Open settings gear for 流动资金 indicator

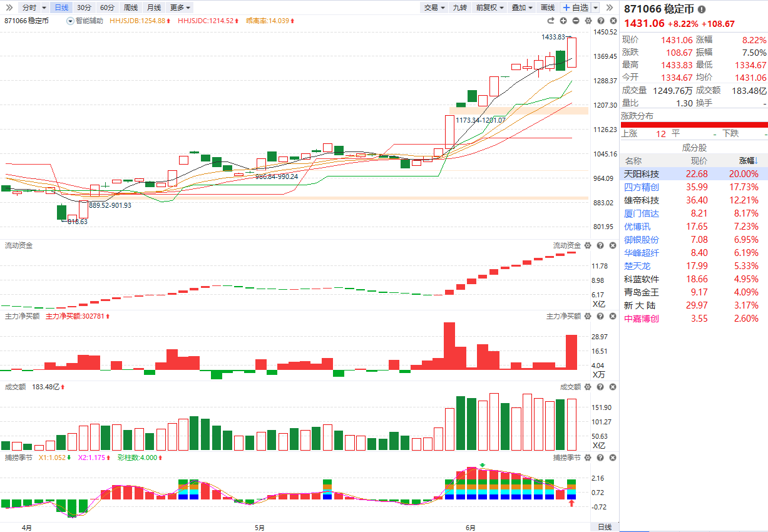tap(588, 245)
